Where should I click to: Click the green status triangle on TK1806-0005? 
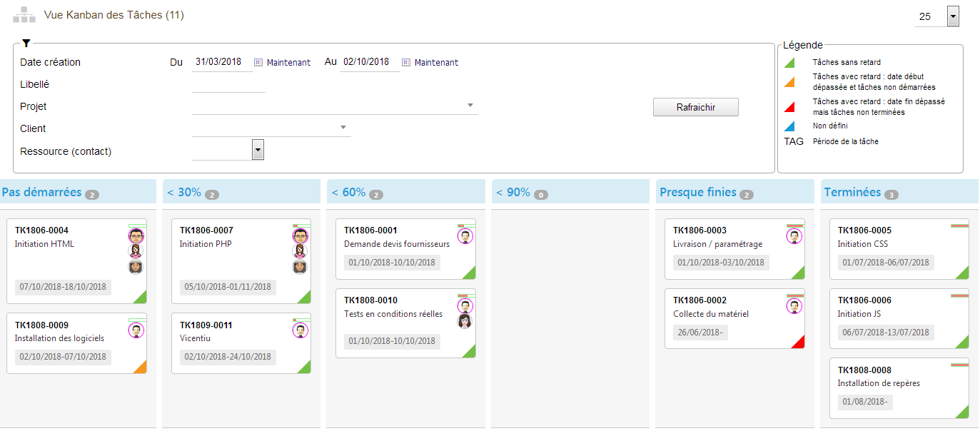pos(963,273)
